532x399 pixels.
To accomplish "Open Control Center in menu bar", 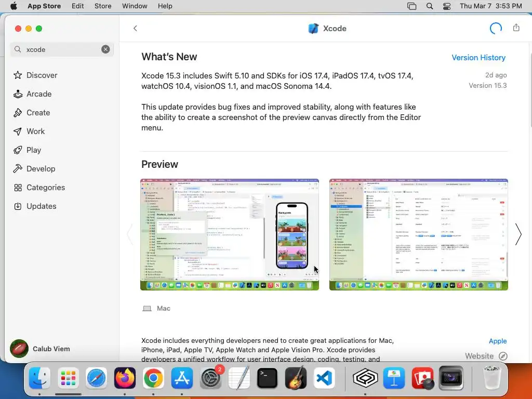I will 446,6.
